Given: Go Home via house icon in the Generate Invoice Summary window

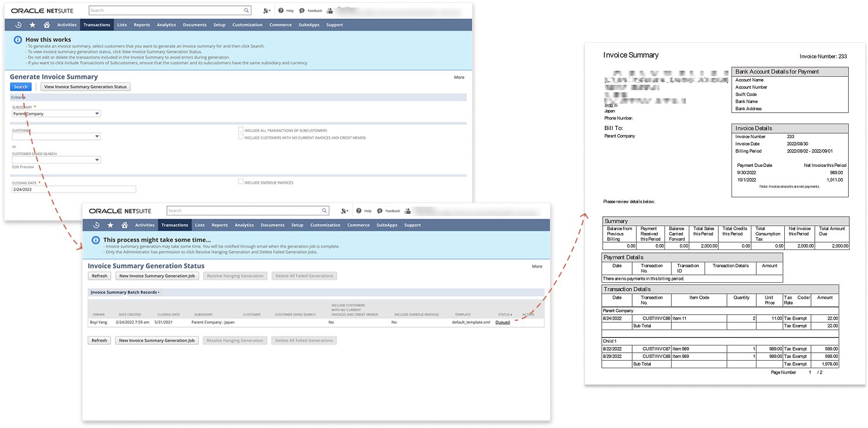Looking at the screenshot, I should point(46,25).
